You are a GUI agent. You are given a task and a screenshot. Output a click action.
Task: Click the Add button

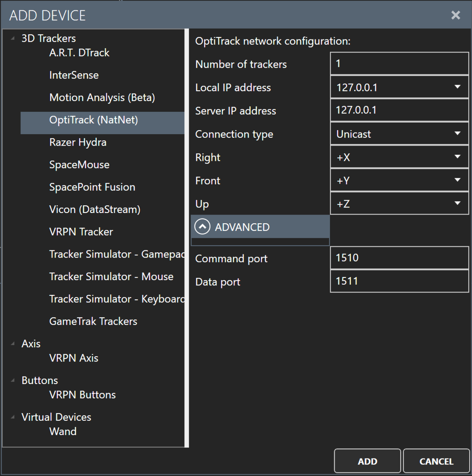point(367,461)
